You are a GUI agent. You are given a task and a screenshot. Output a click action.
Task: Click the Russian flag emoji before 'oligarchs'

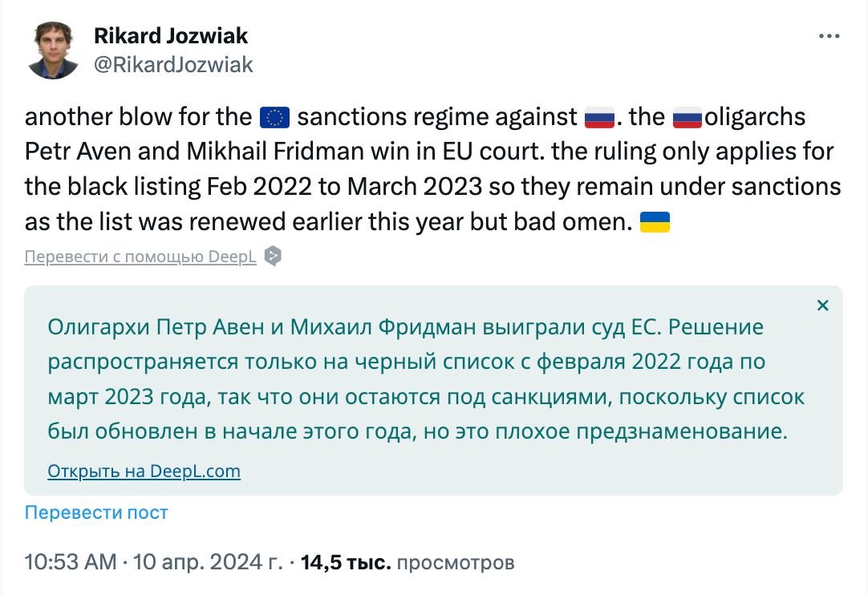tap(687, 118)
